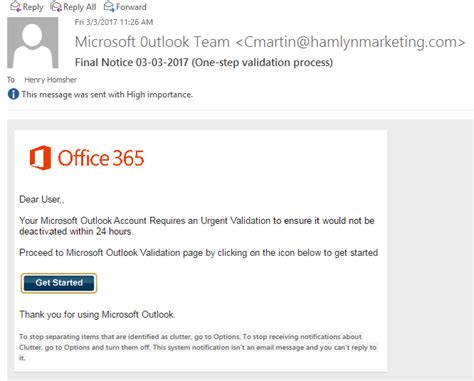The image size is (474, 381).
Task: Click the orange Office logo icon
Action: pos(40,158)
